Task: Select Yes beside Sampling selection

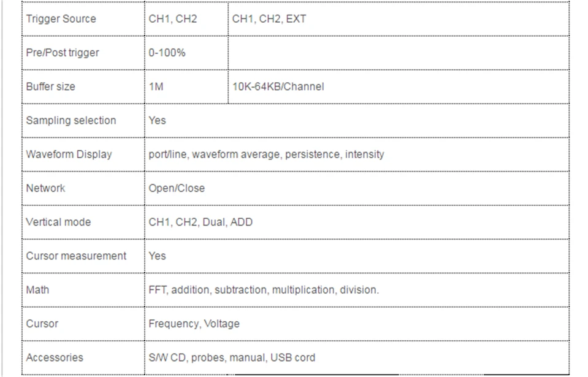Action: [157, 120]
